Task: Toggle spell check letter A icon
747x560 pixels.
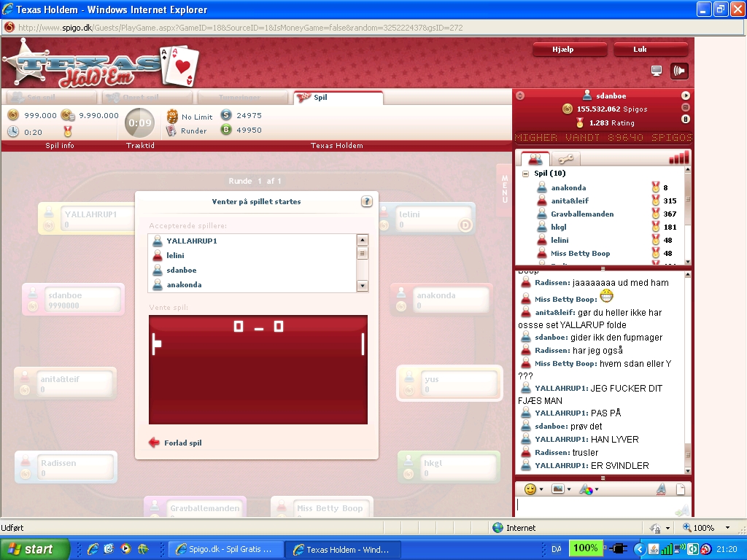Action: [660, 489]
